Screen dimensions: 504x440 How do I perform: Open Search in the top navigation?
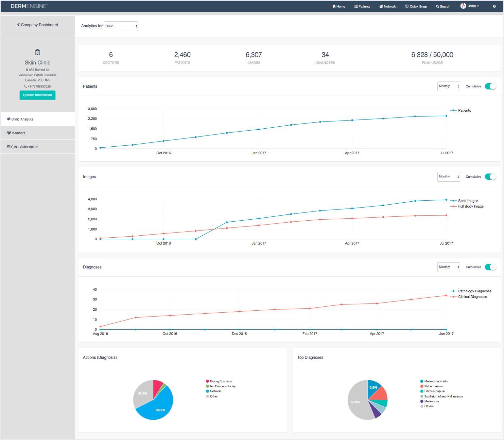coord(443,7)
